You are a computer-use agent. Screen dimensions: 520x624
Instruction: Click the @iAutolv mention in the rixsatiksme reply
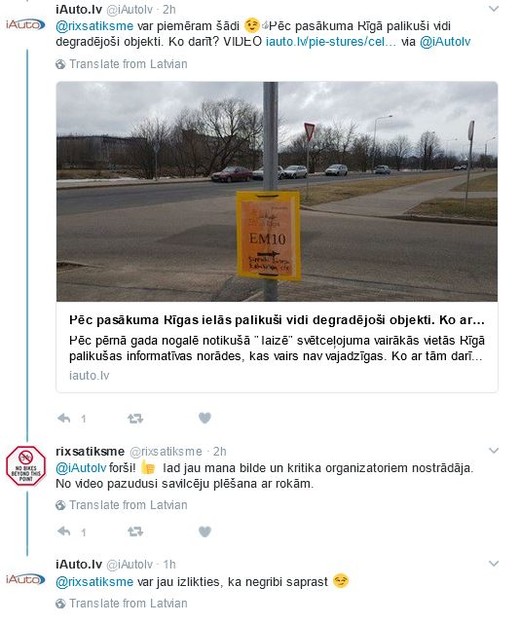81,468
